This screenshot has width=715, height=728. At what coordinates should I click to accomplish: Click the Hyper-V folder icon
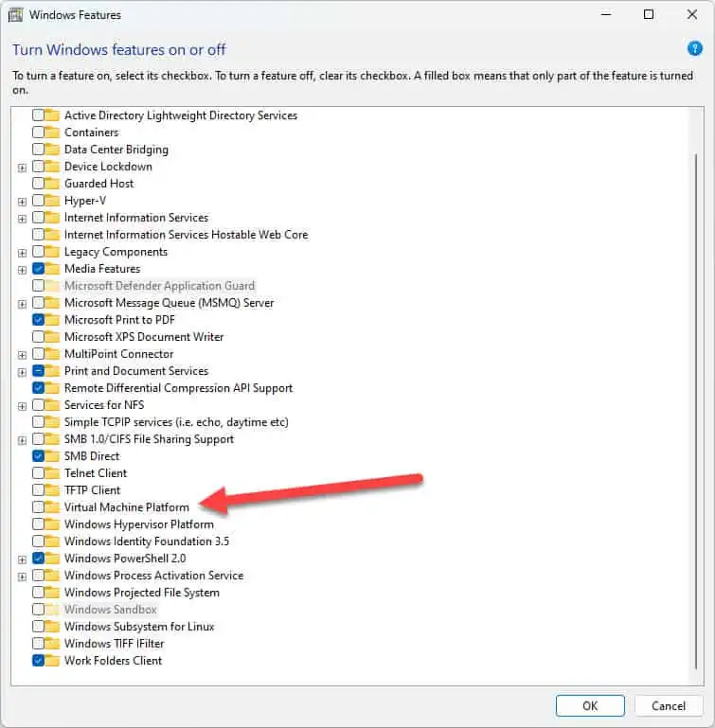[x=52, y=201]
